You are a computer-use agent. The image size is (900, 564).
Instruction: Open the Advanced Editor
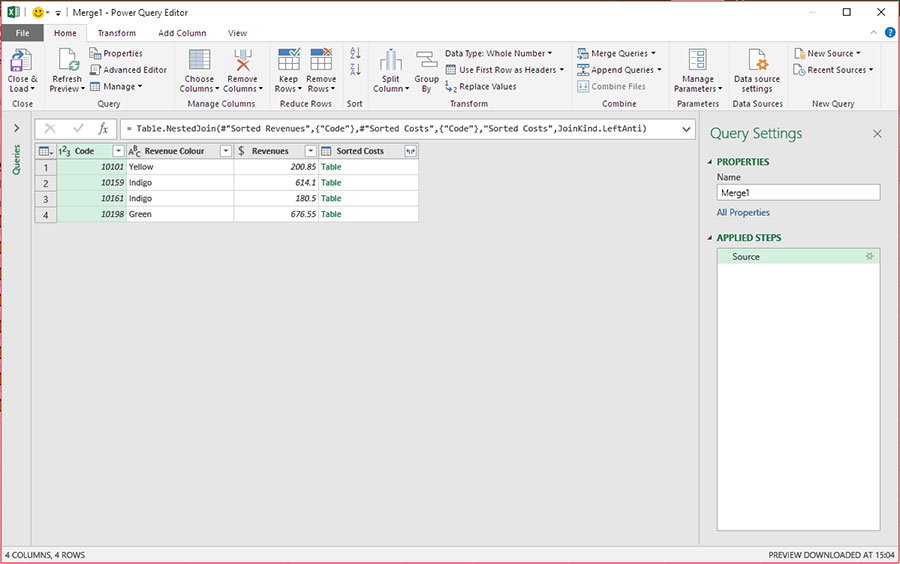[x=128, y=70]
